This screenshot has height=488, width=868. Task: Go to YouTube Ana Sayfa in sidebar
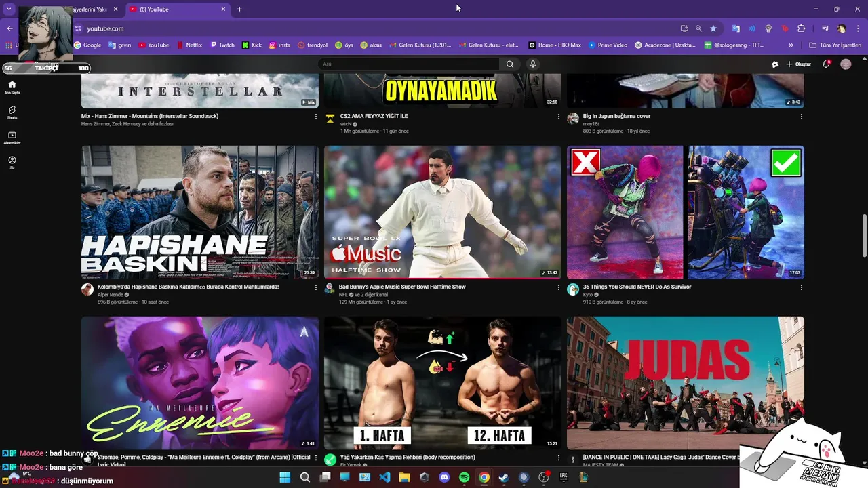point(12,87)
